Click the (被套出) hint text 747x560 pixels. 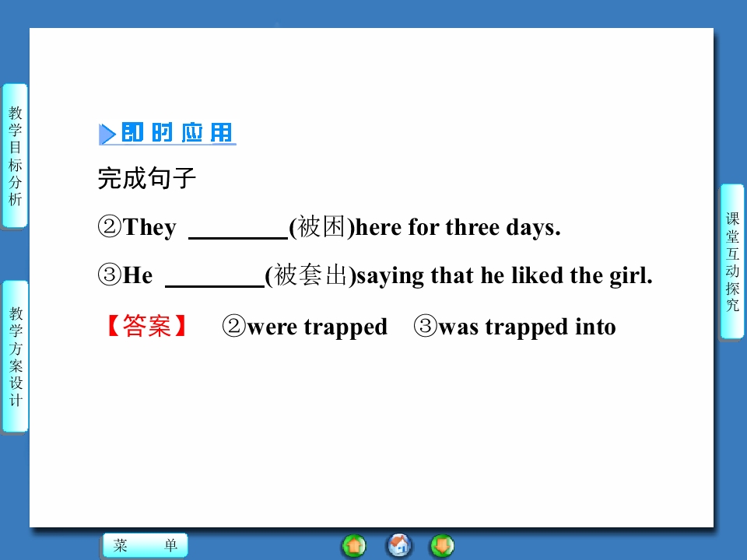coord(310,275)
